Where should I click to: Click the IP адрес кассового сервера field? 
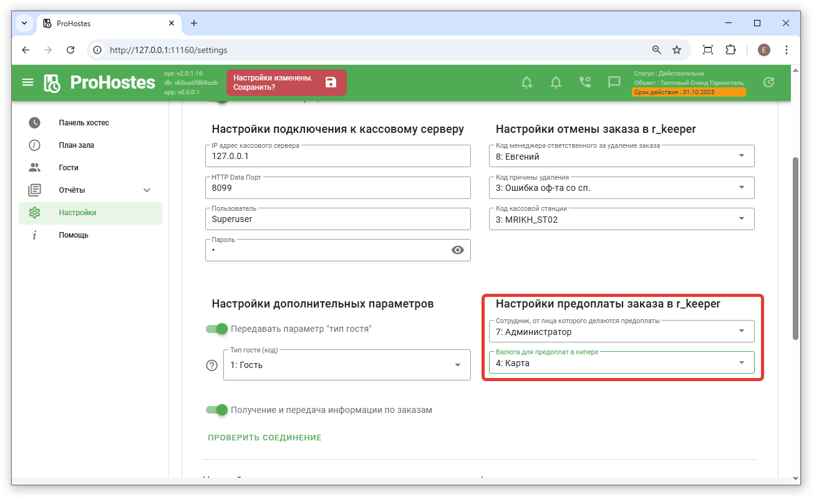[337, 157]
